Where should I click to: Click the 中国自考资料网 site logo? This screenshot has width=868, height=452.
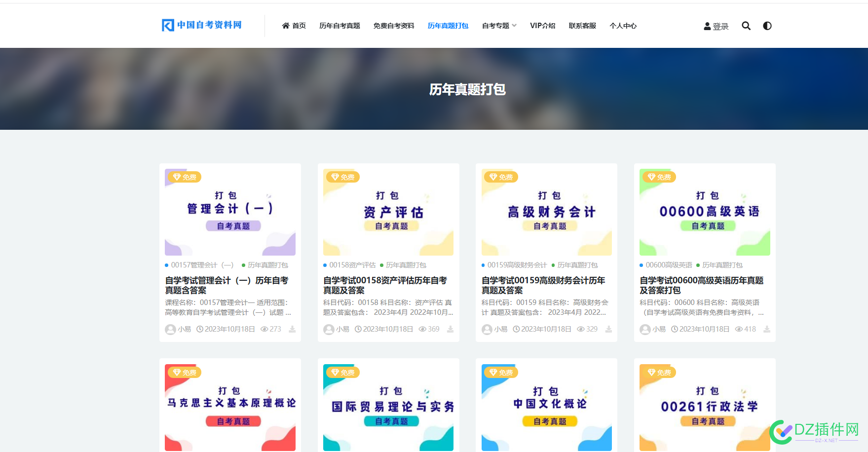(x=202, y=25)
